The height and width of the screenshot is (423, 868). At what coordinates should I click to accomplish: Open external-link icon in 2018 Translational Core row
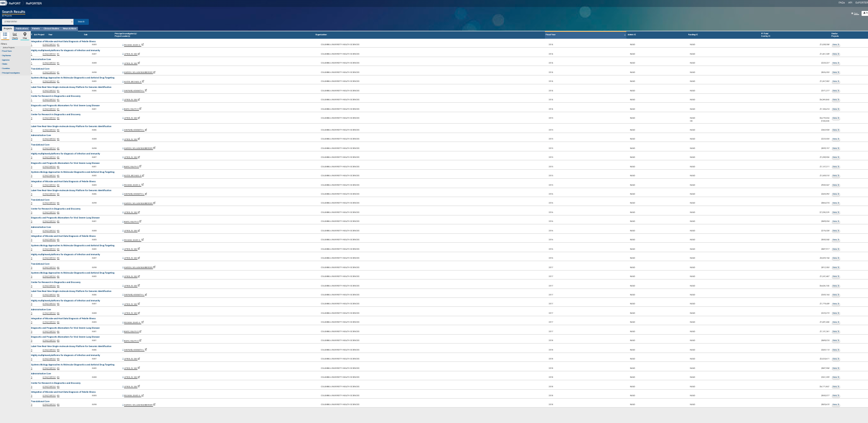[154, 404]
